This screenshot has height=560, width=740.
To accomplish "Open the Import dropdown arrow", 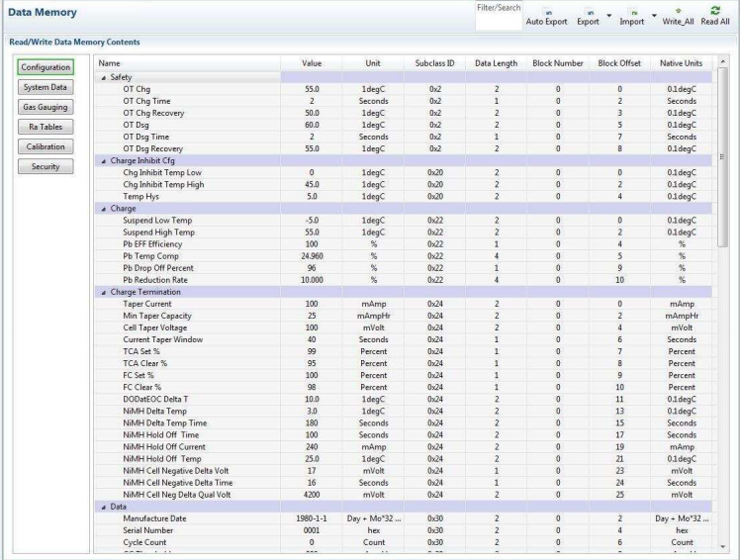I will (x=654, y=16).
